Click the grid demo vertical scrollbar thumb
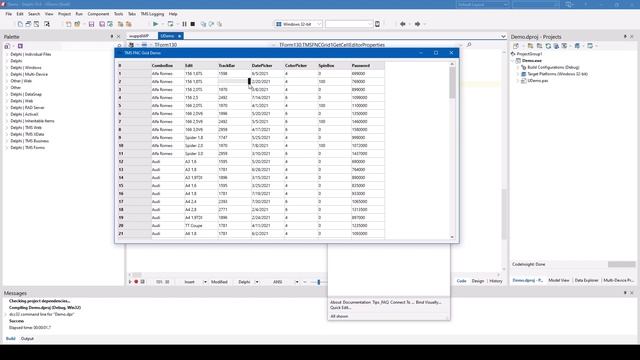 (x=452, y=83)
